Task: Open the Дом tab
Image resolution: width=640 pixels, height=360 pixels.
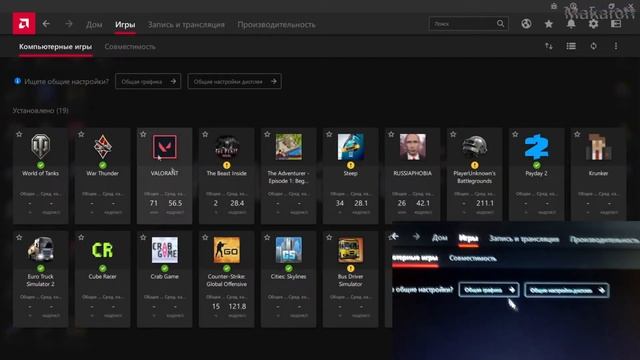Action: click(94, 24)
